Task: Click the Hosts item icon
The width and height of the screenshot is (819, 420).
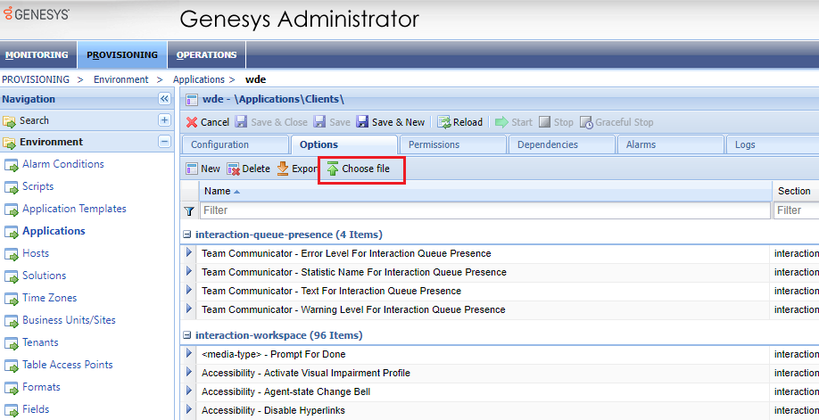Action: click(x=11, y=255)
